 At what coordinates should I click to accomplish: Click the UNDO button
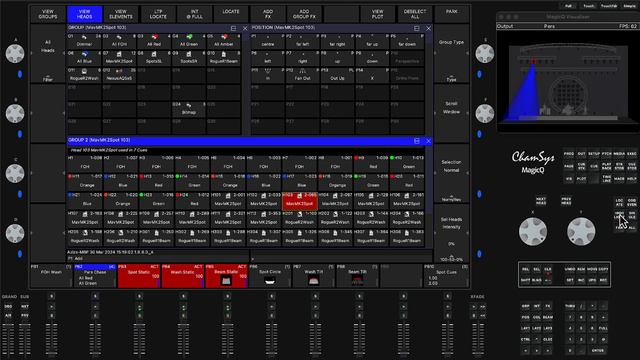pyautogui.click(x=570, y=269)
